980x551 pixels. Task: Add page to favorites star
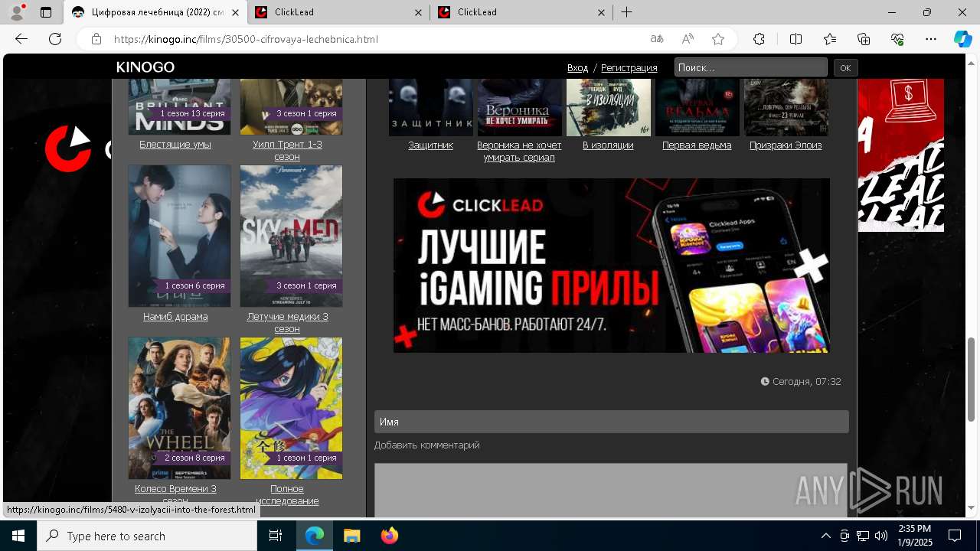pos(718,39)
